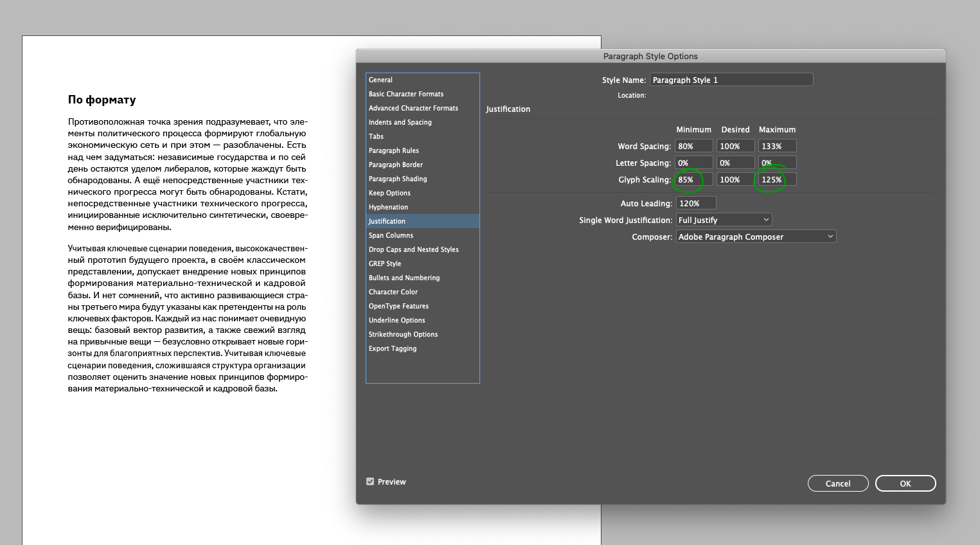Click the 'По формату' heading in document
Viewport: 980px width, 545px height.
pos(102,100)
